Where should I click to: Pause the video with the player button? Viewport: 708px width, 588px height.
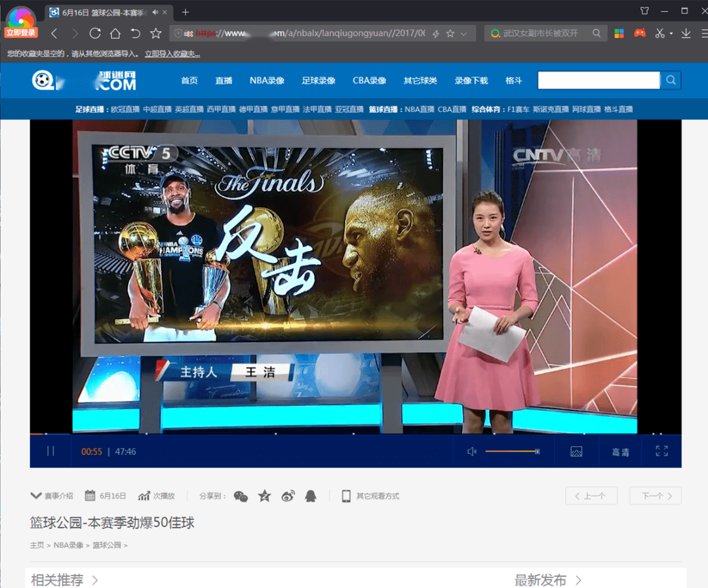pos(50,451)
